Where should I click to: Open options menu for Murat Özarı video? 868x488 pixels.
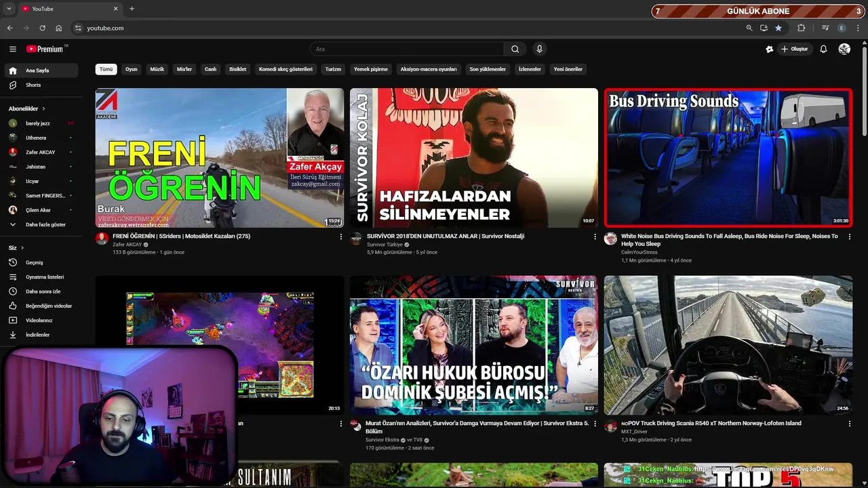[595, 424]
